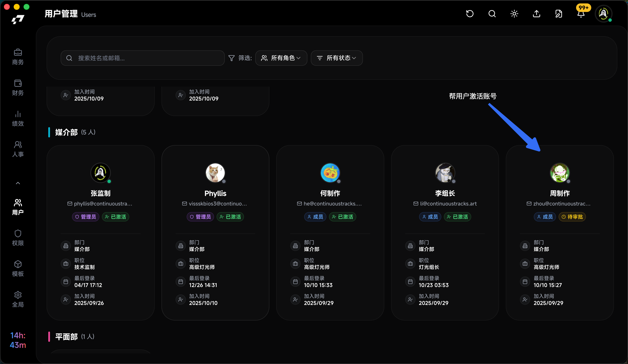Open the search icon in top bar
Image resolution: width=628 pixels, height=364 pixels.
[492, 14]
